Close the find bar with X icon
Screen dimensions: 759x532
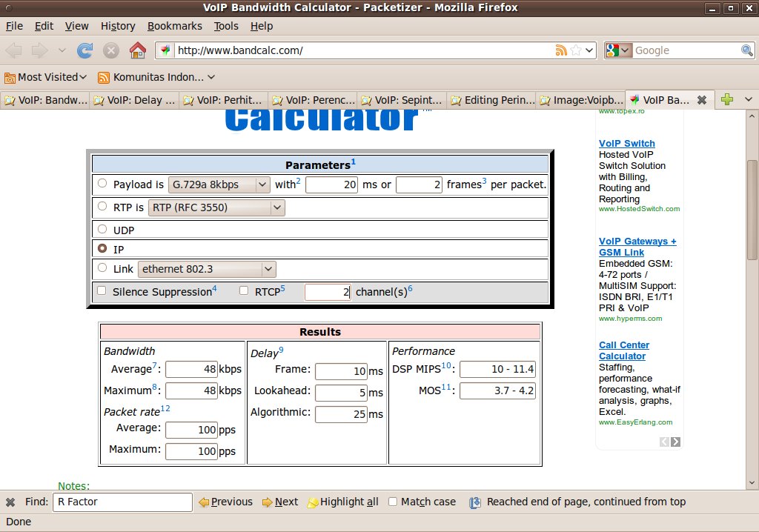pyautogui.click(x=10, y=502)
